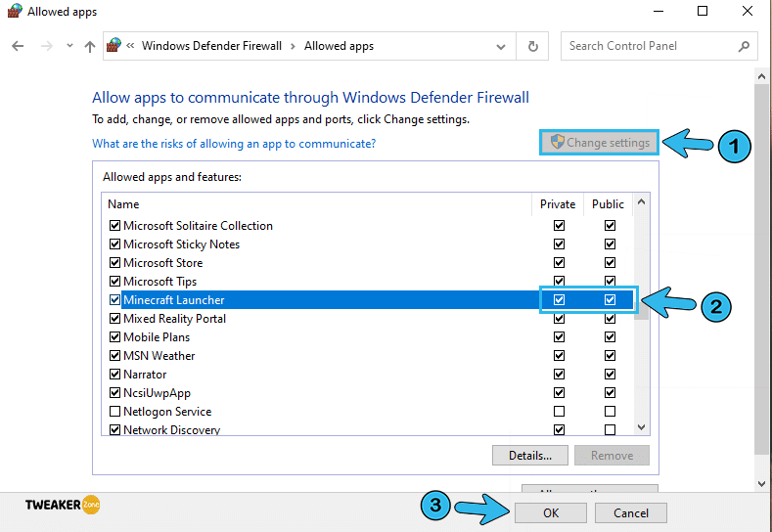
Task: Click the firewall icon in address bar
Action: [114, 45]
